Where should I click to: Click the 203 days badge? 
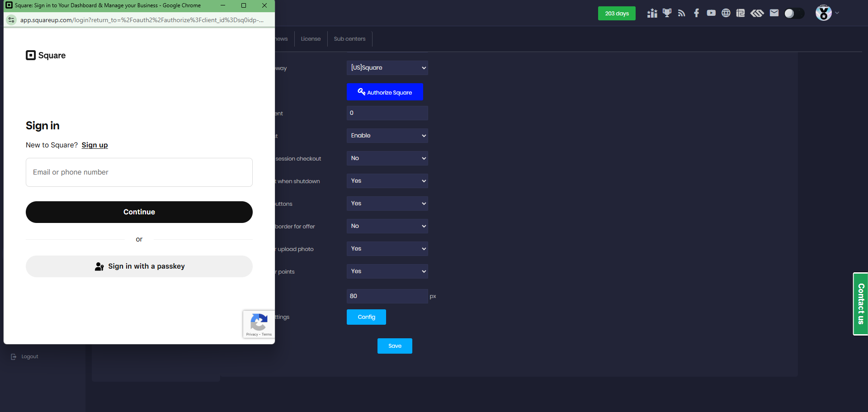pyautogui.click(x=617, y=14)
